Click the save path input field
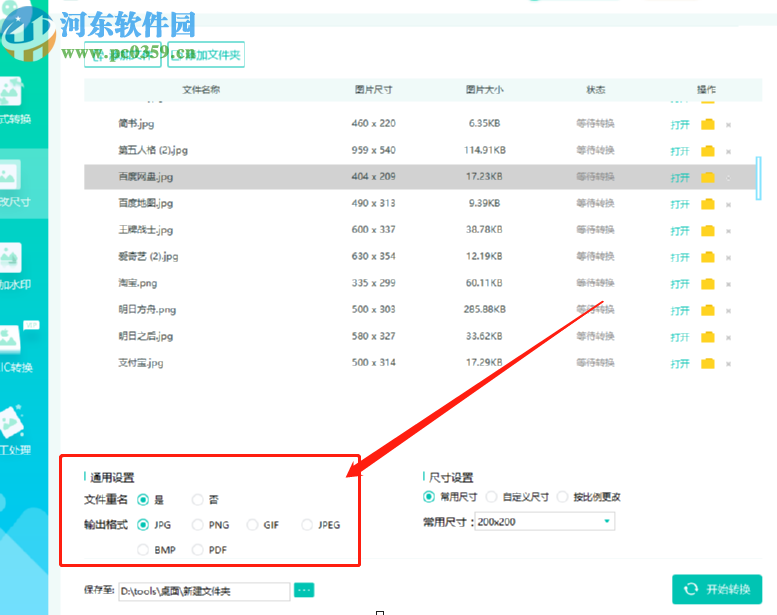777x615 pixels. click(204, 592)
